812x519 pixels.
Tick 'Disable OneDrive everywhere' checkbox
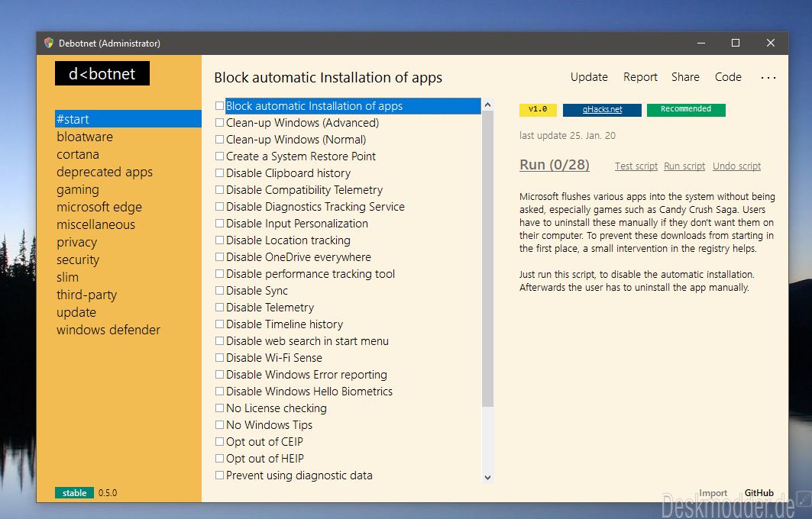219,257
